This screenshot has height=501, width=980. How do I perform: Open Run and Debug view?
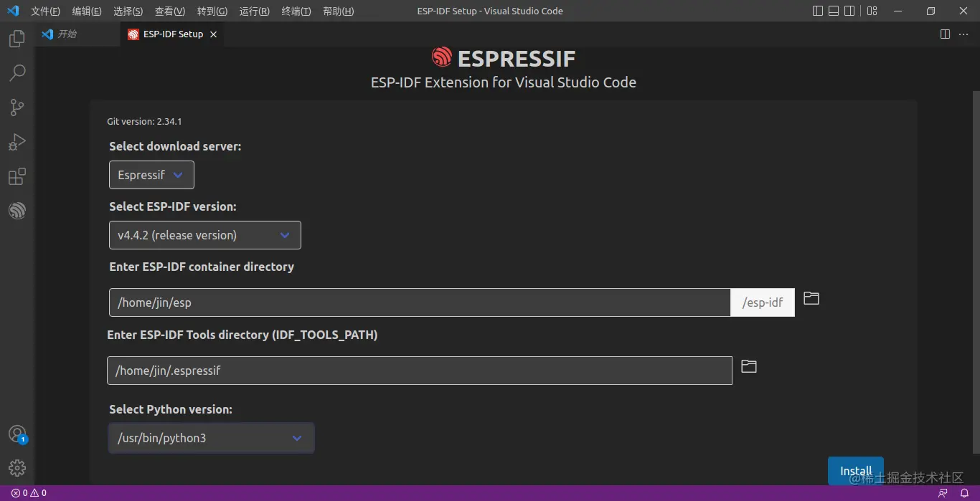(17, 142)
